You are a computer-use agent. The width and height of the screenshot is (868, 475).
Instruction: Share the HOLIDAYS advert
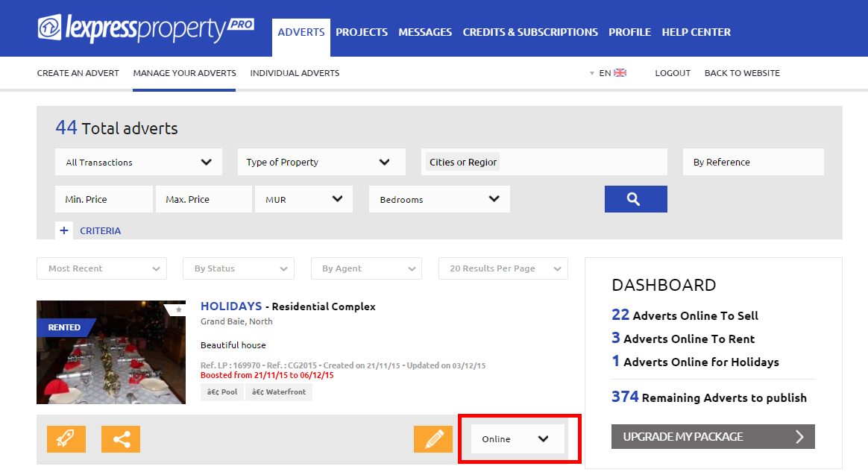click(x=121, y=439)
